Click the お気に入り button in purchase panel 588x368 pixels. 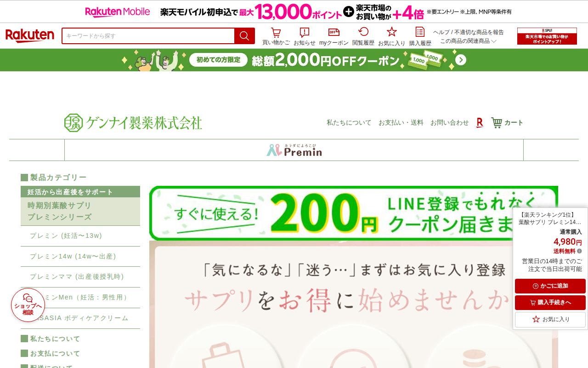pos(550,319)
